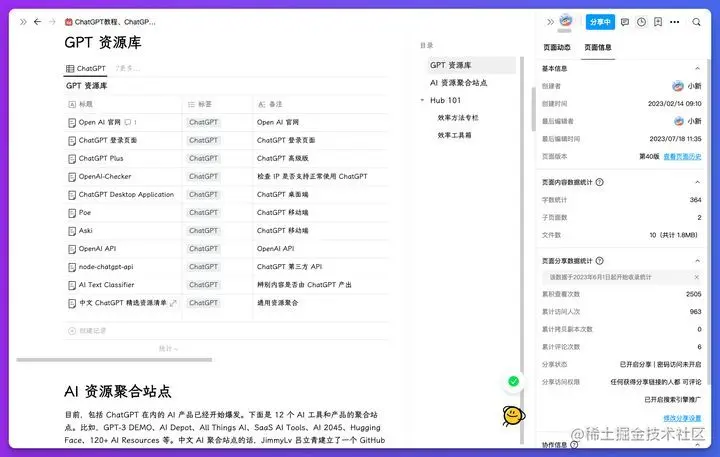This screenshot has height=457, width=720.
Task: Jump to AI 资源聚合站点 in outline
Action: point(458,83)
